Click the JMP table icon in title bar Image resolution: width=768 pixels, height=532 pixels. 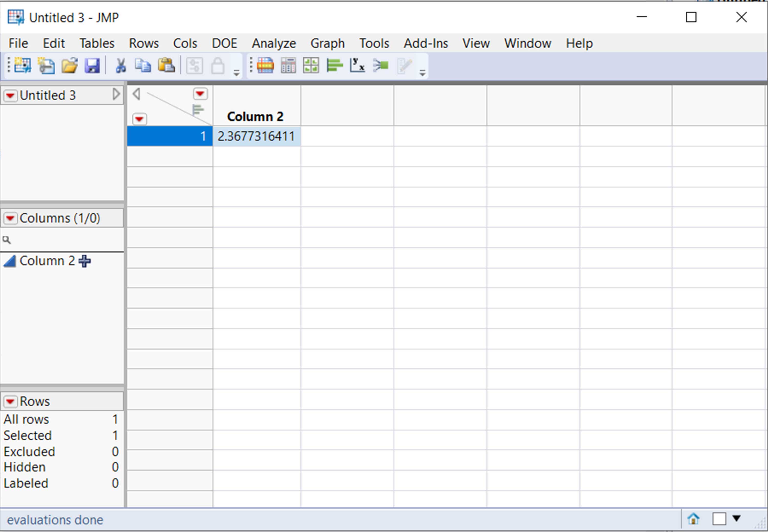[16, 17]
